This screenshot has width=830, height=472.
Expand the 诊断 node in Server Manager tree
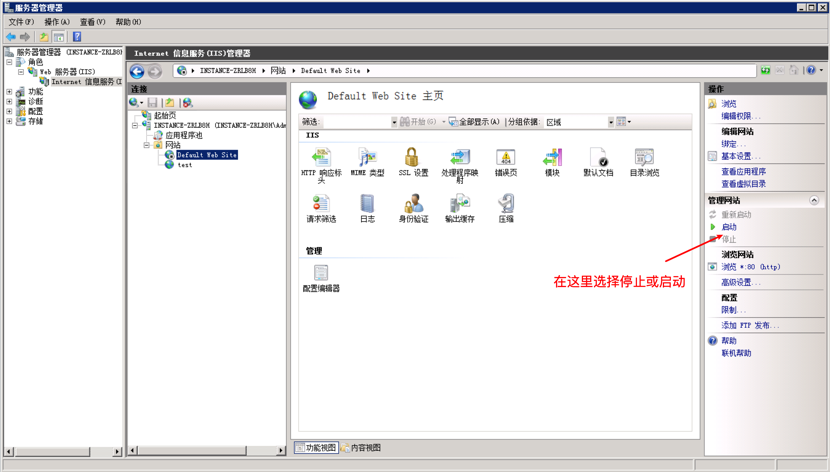click(x=9, y=102)
